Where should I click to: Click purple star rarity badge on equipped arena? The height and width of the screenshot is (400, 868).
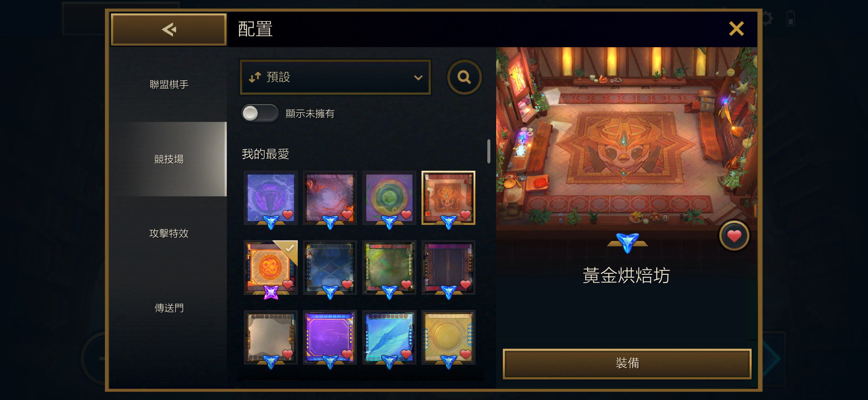271,292
